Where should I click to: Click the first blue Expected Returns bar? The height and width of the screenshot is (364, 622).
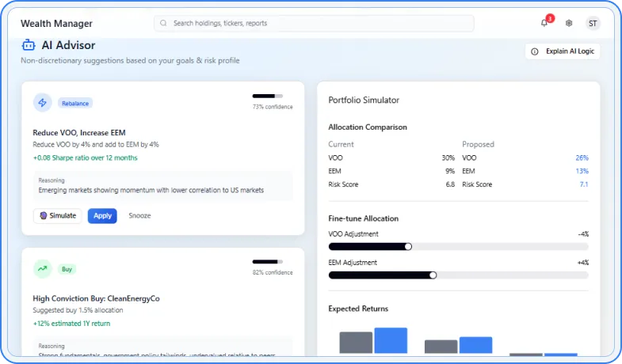pyautogui.click(x=391, y=340)
